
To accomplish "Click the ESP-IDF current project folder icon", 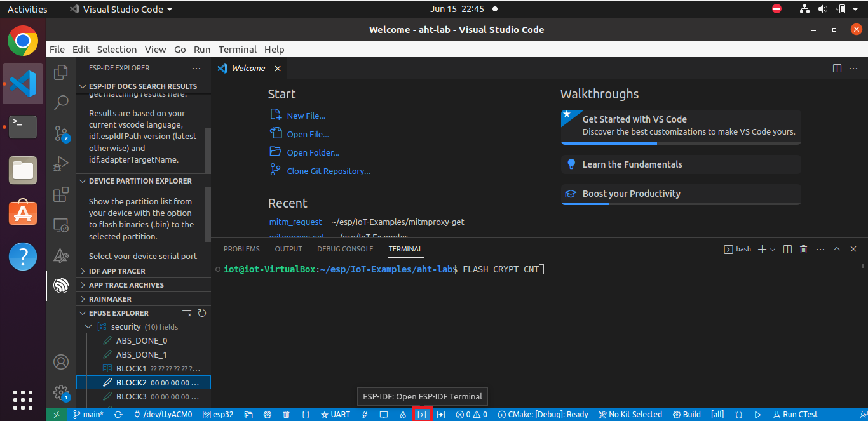I will (248, 415).
